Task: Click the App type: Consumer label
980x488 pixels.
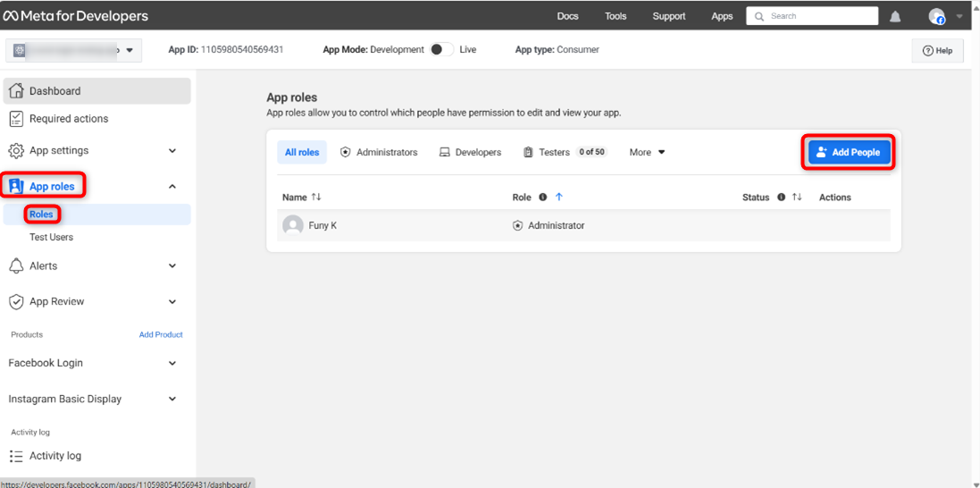Action: point(557,49)
